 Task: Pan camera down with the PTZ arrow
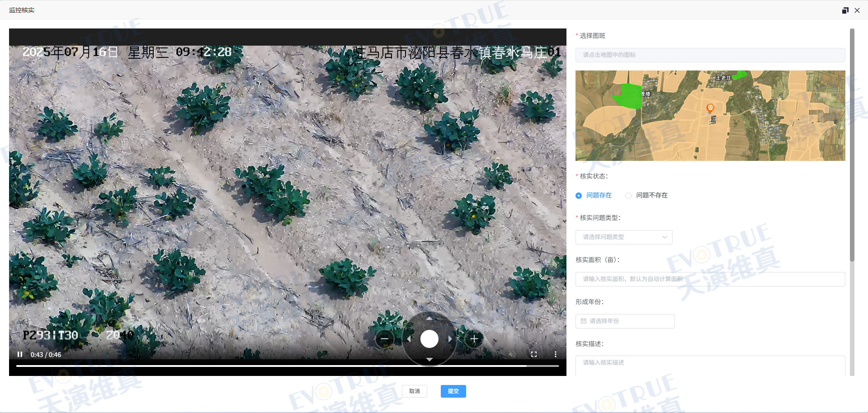(x=429, y=360)
